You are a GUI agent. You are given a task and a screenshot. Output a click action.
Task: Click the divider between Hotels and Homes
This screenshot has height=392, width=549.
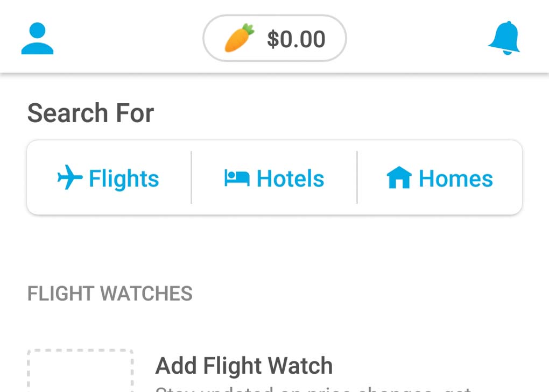(x=357, y=177)
